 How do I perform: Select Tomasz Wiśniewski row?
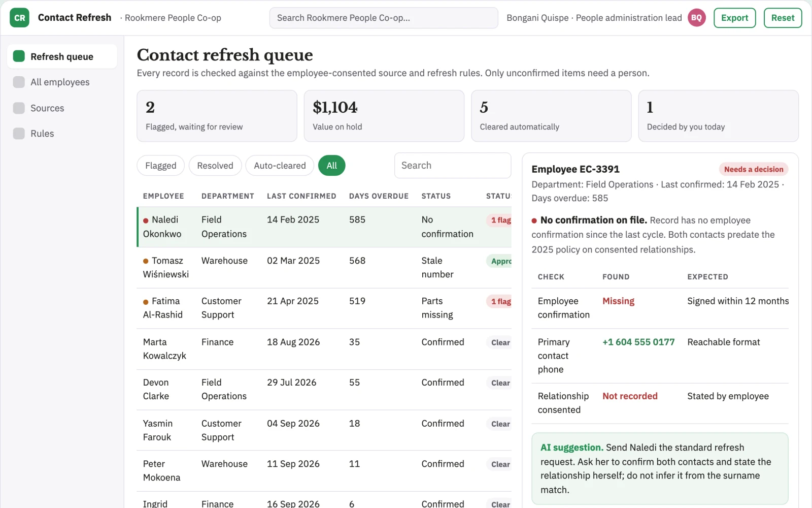(x=324, y=268)
